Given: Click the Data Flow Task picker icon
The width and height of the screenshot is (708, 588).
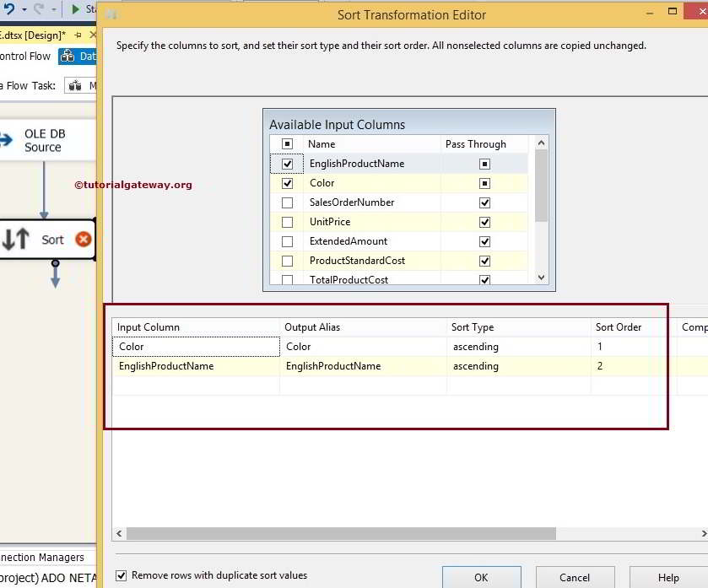Looking at the screenshot, I should (x=74, y=86).
